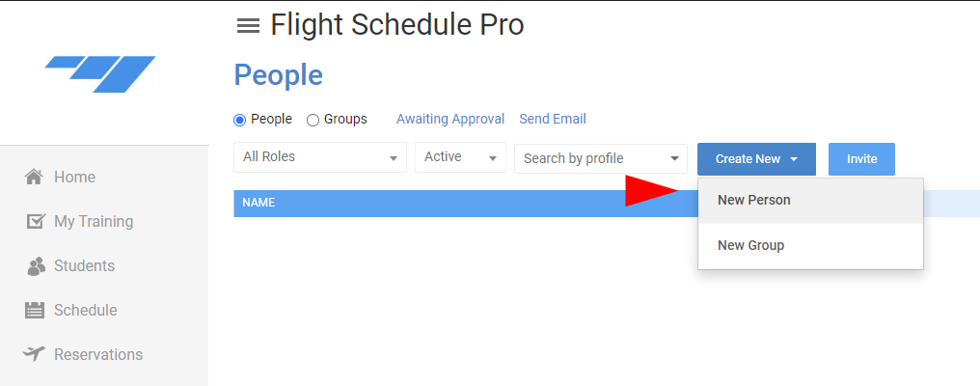
Task: Open the Awaiting Approval link
Action: (450, 119)
